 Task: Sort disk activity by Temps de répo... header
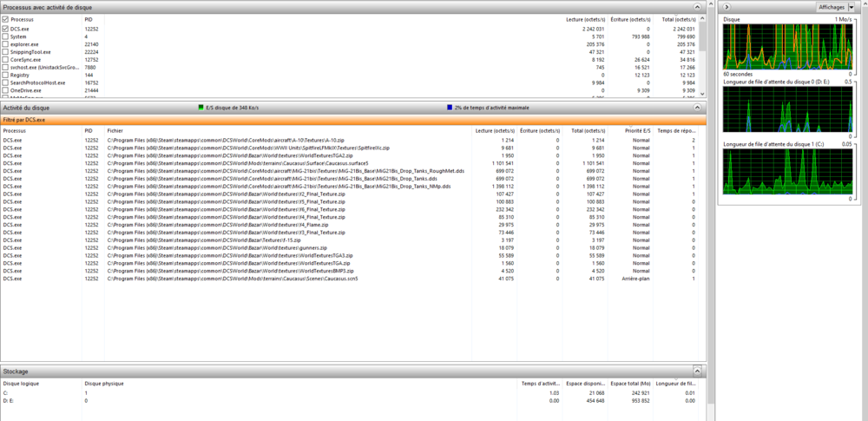pyautogui.click(x=675, y=131)
